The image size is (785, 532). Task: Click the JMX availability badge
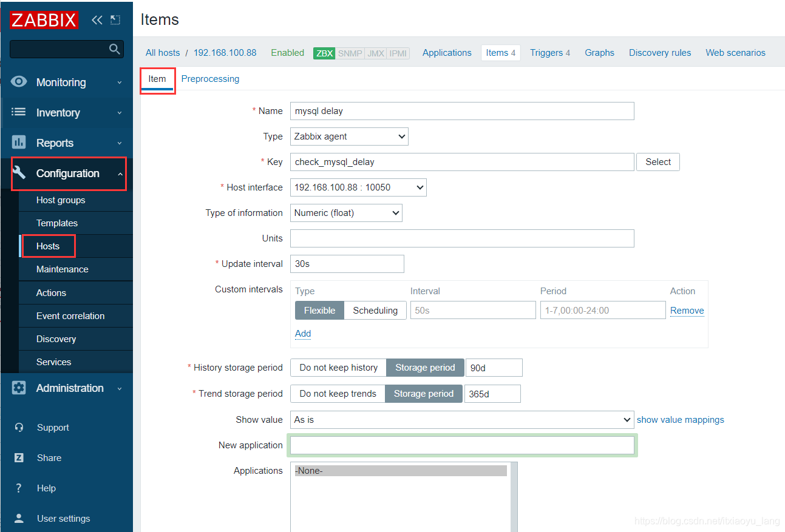[x=376, y=53]
